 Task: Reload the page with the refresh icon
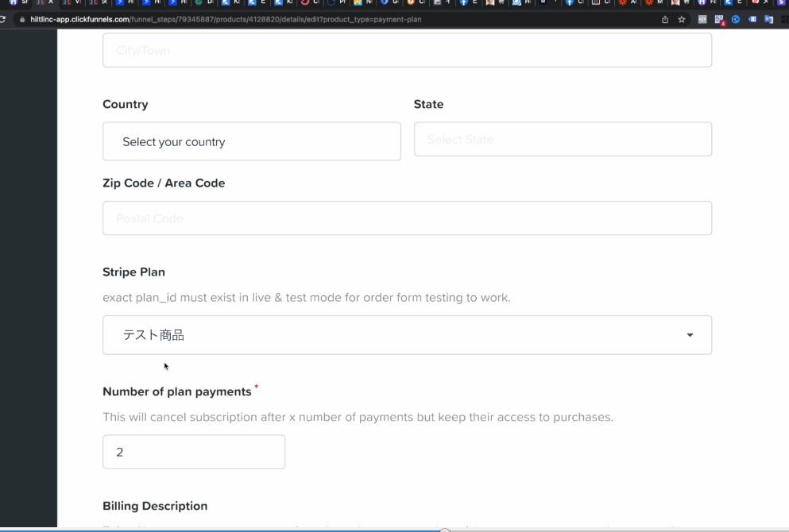click(x=2, y=20)
